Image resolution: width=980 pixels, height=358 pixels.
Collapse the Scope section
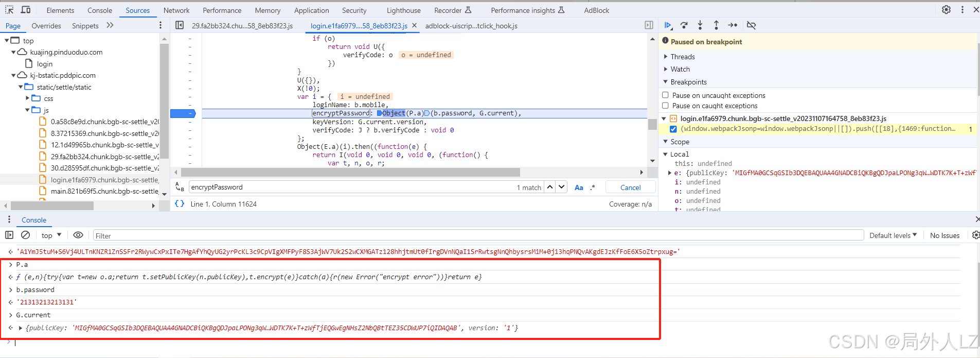click(x=666, y=142)
